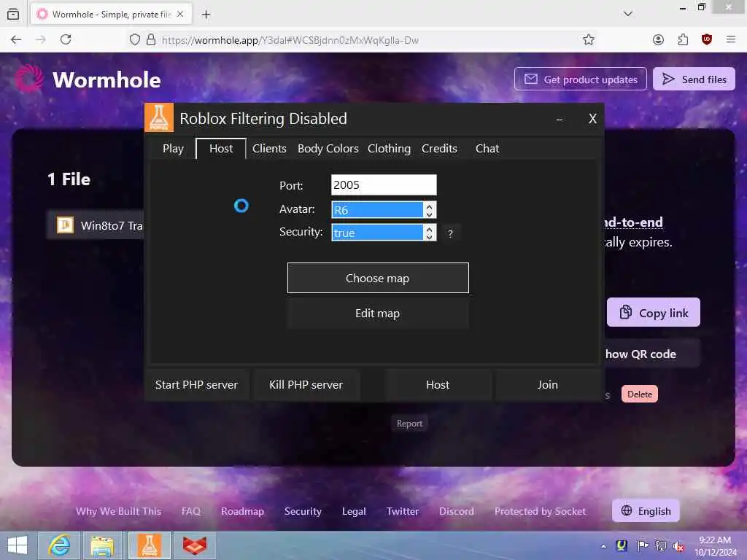Screen dimensions: 747x560
Task: Open the Clients tab
Action: point(269,149)
